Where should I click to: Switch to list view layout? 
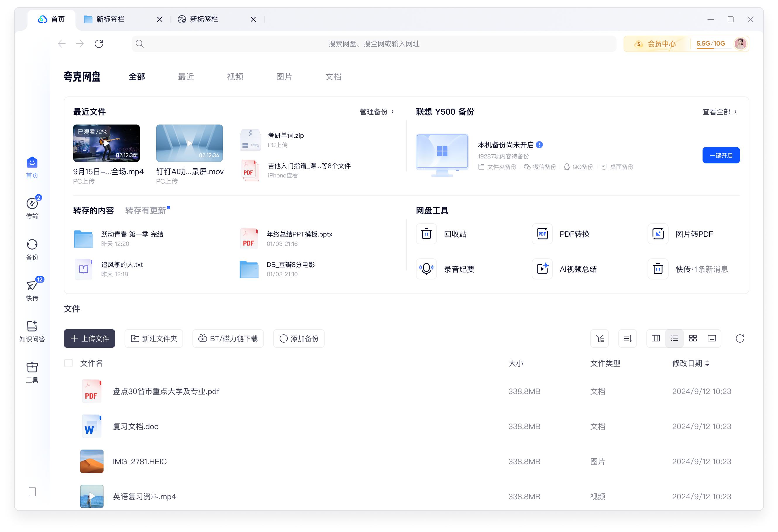click(x=674, y=338)
